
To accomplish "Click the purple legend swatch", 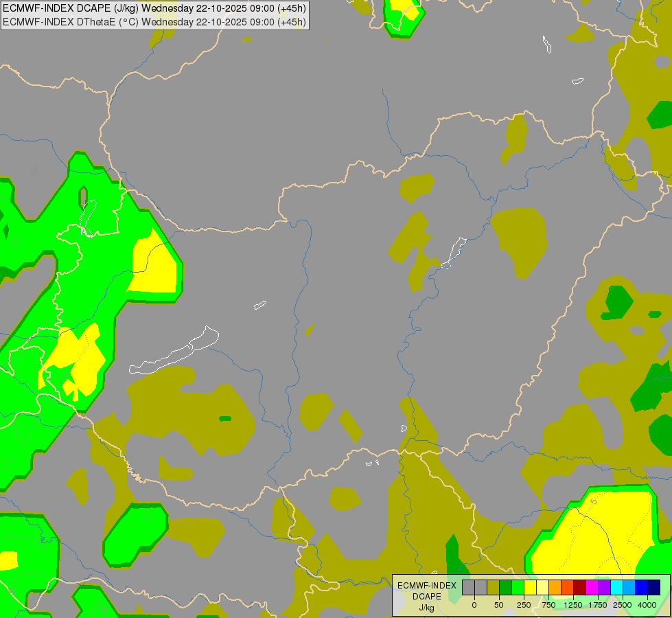I will 604,587.
